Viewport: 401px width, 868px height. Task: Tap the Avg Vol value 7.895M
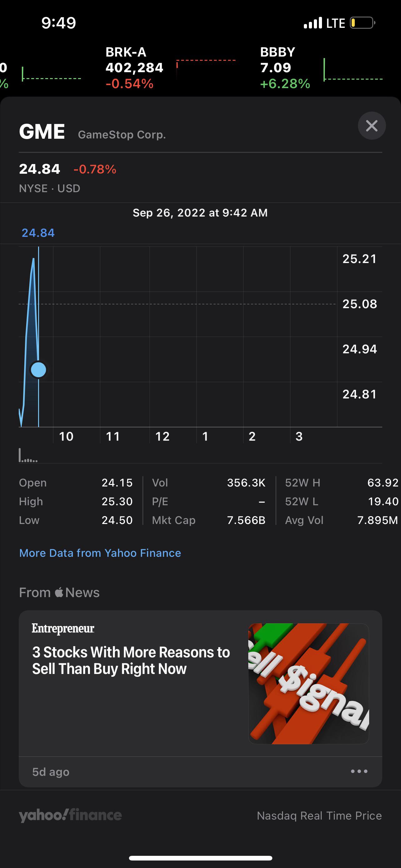click(x=378, y=520)
